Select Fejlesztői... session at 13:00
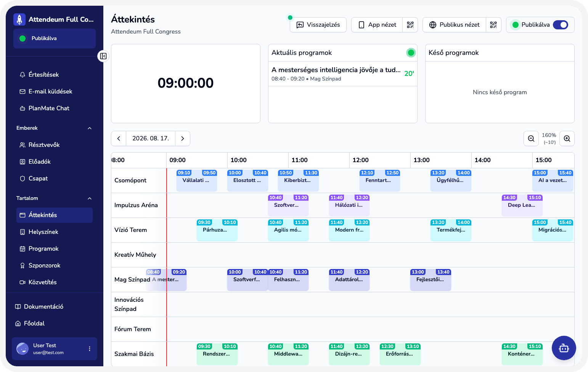The image size is (588, 372). [431, 280]
